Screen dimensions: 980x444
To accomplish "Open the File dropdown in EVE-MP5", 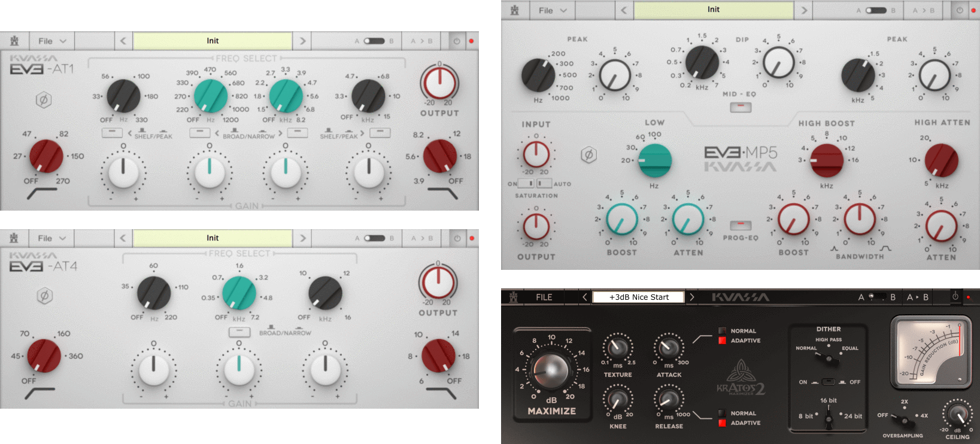I will [552, 10].
